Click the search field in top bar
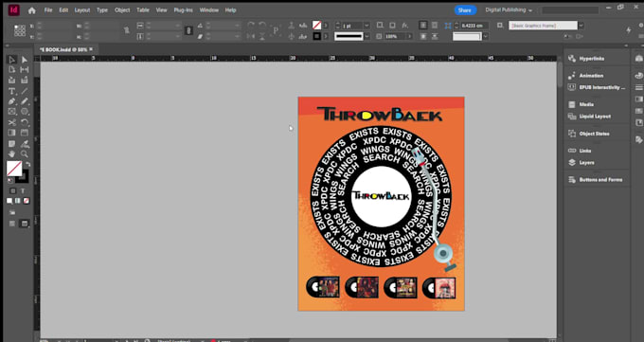 pos(569,10)
